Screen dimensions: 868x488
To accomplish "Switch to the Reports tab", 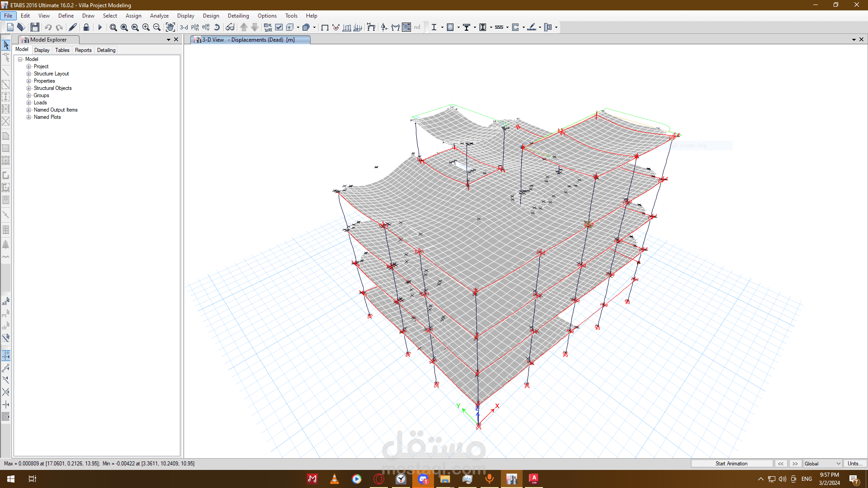I will tap(83, 50).
